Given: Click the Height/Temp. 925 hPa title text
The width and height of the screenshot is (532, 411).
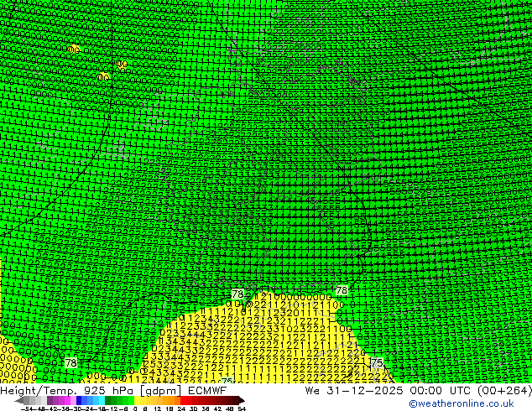Looking at the screenshot, I should pos(69,391).
